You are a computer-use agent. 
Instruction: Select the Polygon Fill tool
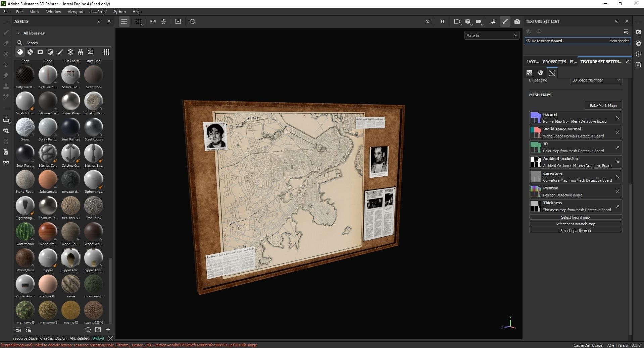6,64
